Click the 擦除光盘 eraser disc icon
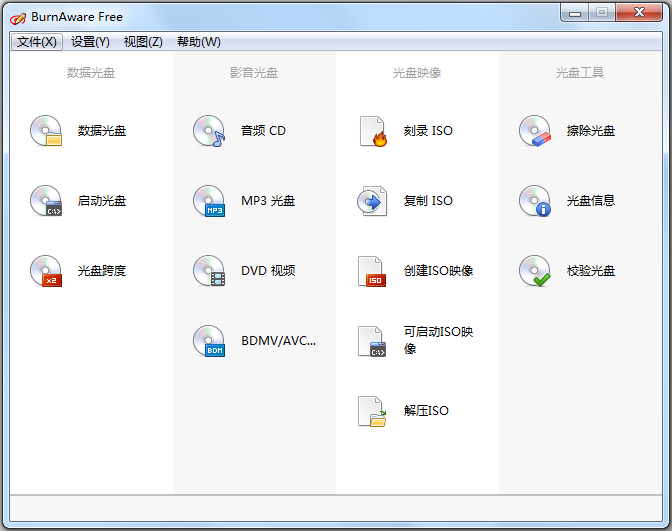The height and width of the screenshot is (531, 672). tap(535, 131)
